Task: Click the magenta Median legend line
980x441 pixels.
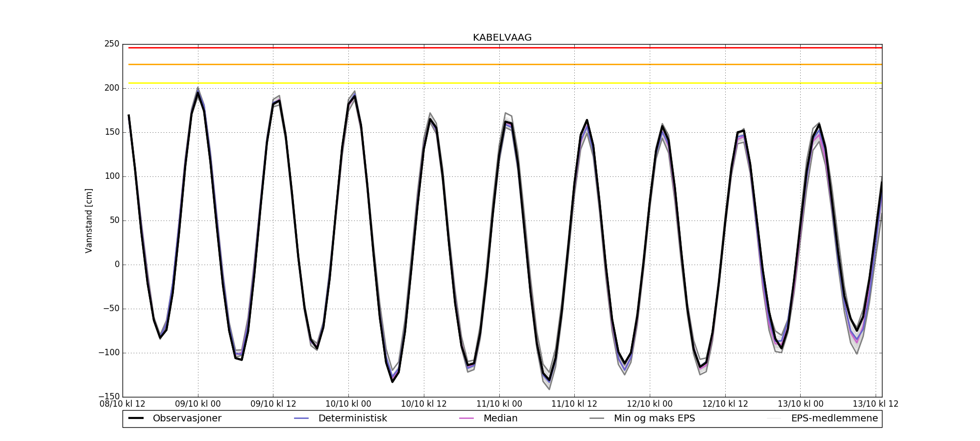Action: (x=466, y=418)
